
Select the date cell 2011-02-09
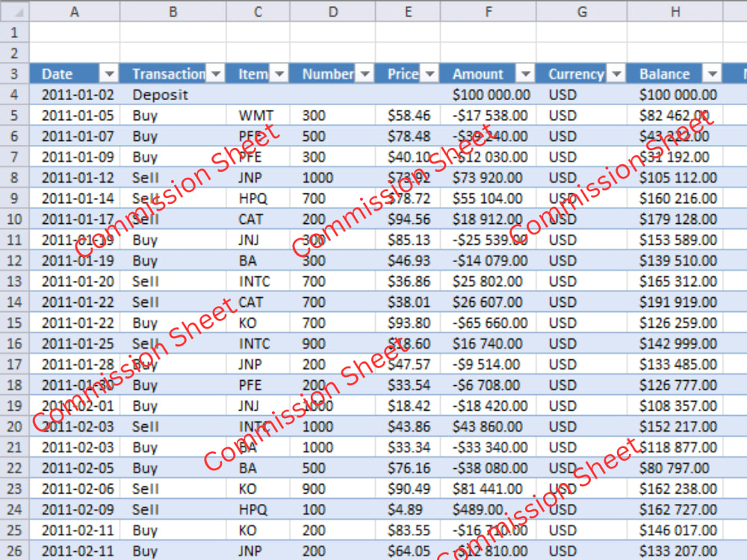74,509
